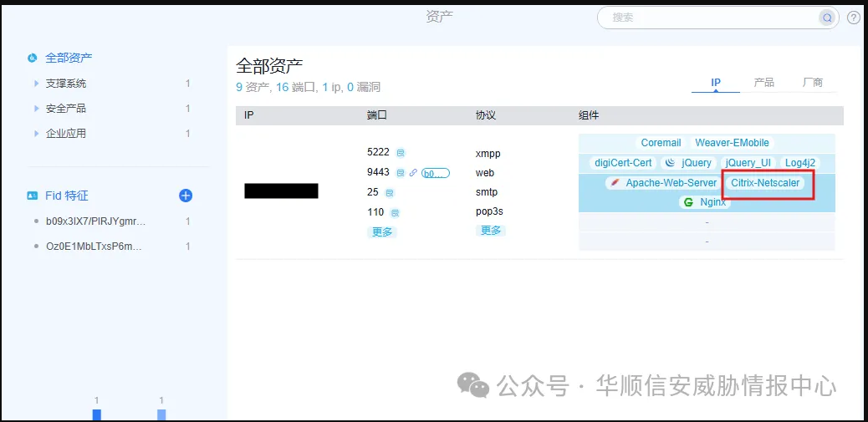Open help question mark icon
The image size is (868, 422).
[x=854, y=18]
